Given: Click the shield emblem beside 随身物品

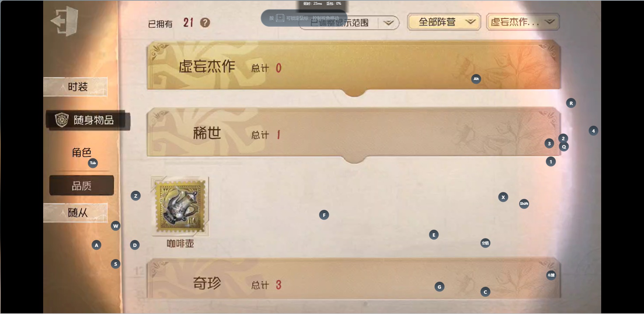Looking at the screenshot, I should click(x=62, y=120).
